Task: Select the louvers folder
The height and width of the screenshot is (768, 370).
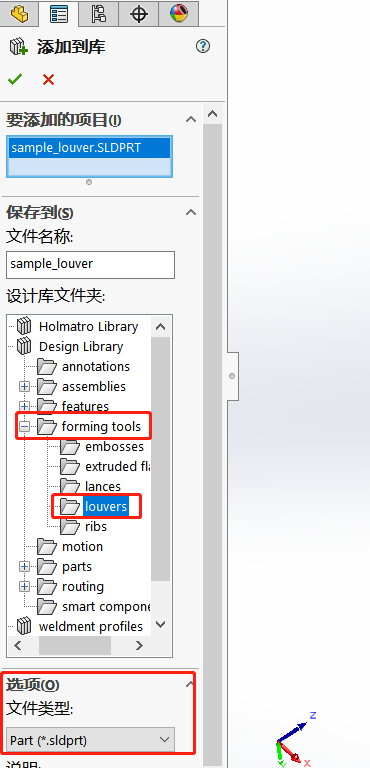Action: (x=106, y=506)
